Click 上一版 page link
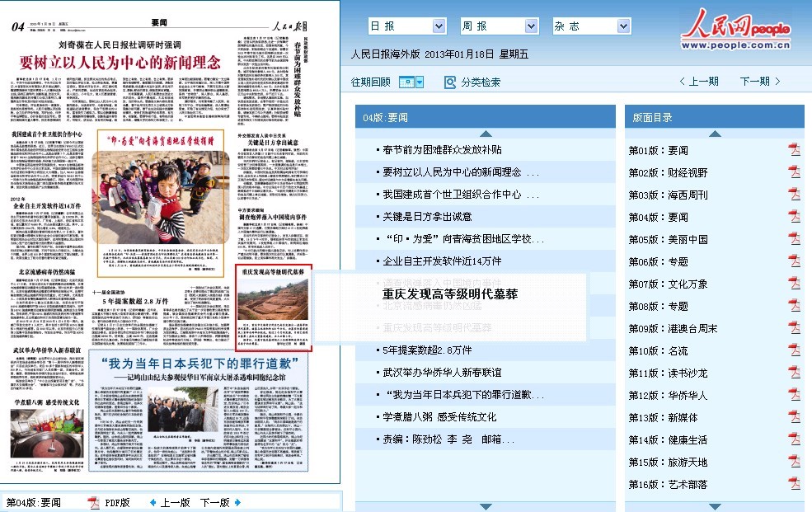The image size is (812, 512). 175,502
